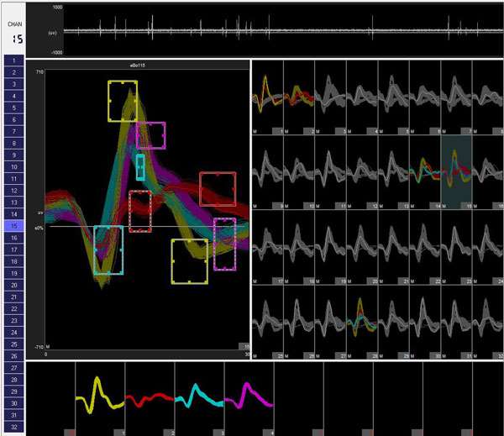The image size is (504, 436).
Task: Select channel 1 in the channel list
Action: point(14,61)
